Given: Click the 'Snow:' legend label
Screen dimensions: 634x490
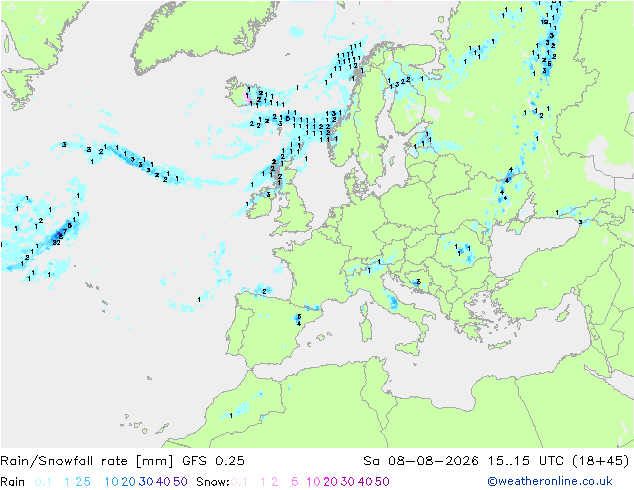Looking at the screenshot, I should click(x=213, y=482).
